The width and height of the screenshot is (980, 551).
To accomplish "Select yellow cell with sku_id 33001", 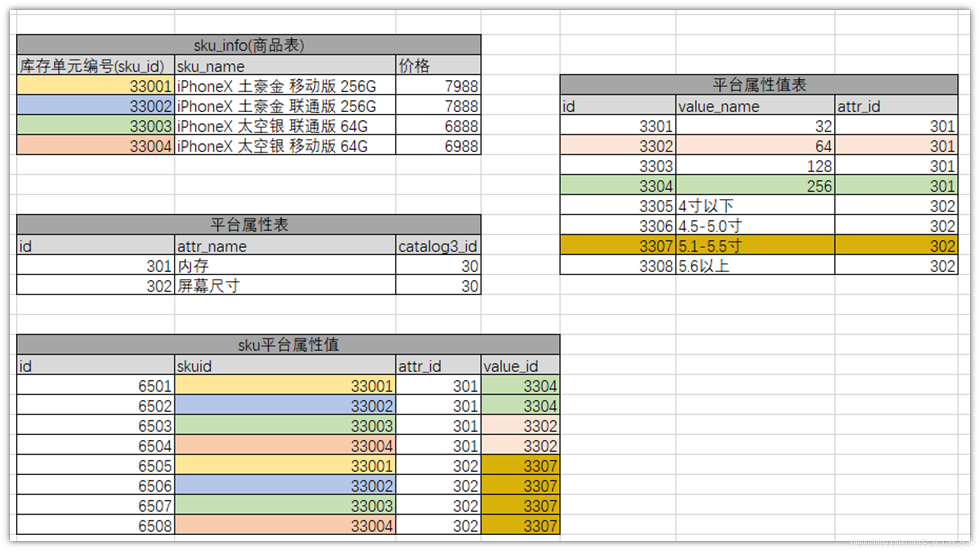I will point(96,86).
